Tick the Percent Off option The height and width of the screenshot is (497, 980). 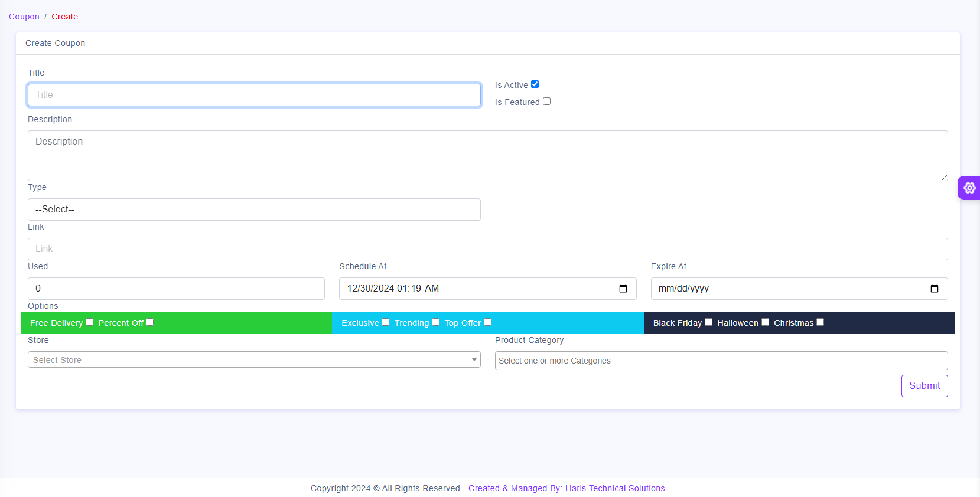(x=150, y=322)
